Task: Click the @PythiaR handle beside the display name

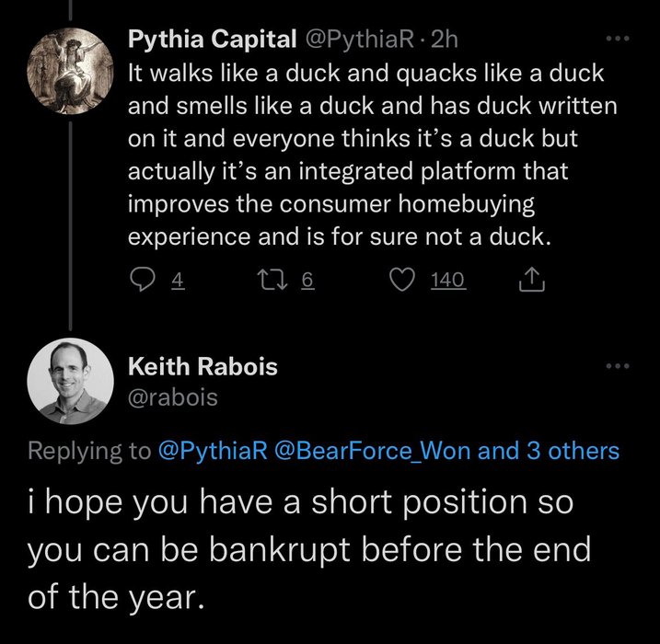Action: pyautogui.click(x=349, y=40)
